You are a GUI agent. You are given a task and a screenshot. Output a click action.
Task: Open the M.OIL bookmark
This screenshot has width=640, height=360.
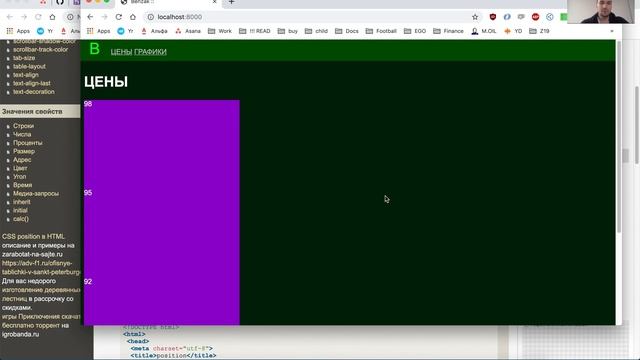pos(484,31)
